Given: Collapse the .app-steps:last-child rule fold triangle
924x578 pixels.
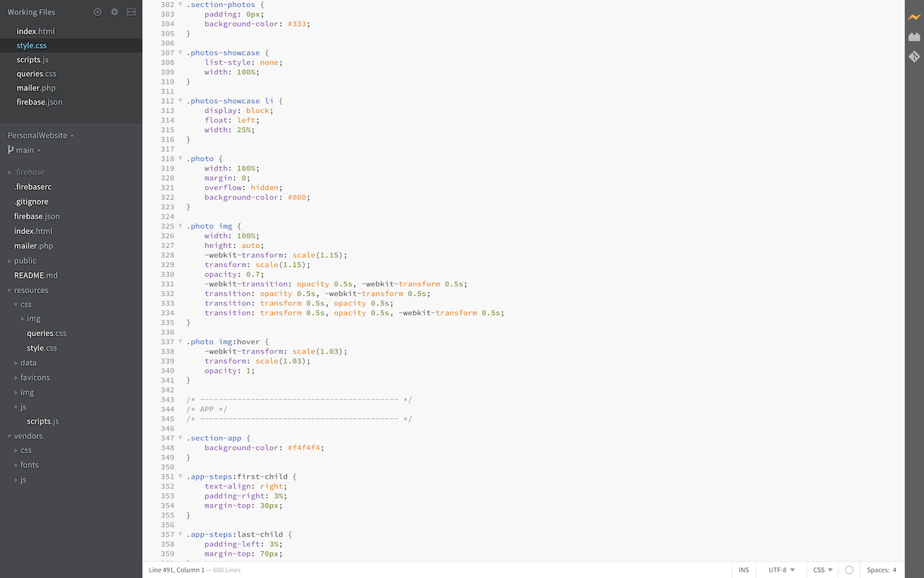Looking at the screenshot, I should (x=180, y=534).
